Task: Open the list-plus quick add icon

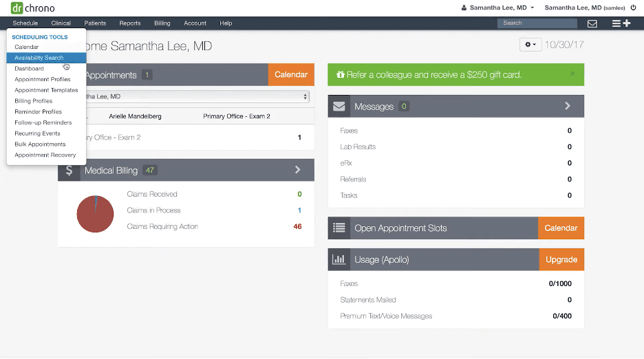Action: (621, 23)
